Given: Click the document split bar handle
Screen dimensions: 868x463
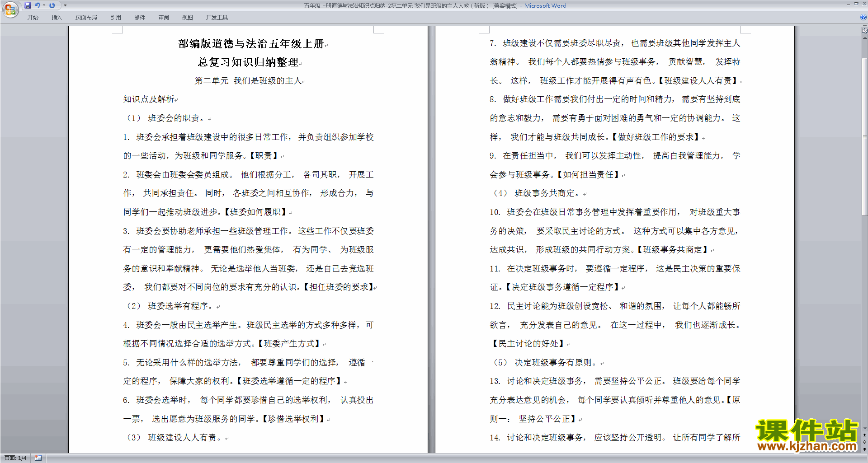Looking at the screenshot, I should (x=864, y=26).
